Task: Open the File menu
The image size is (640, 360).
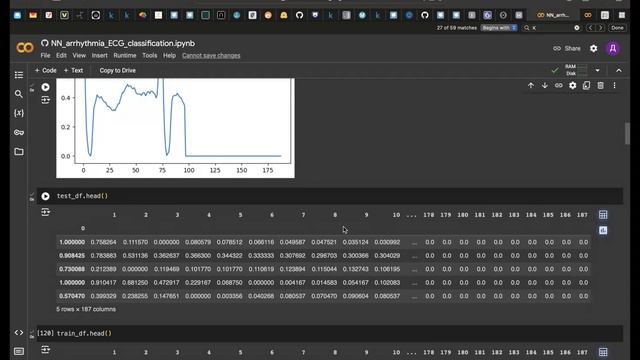Action: click(x=45, y=56)
